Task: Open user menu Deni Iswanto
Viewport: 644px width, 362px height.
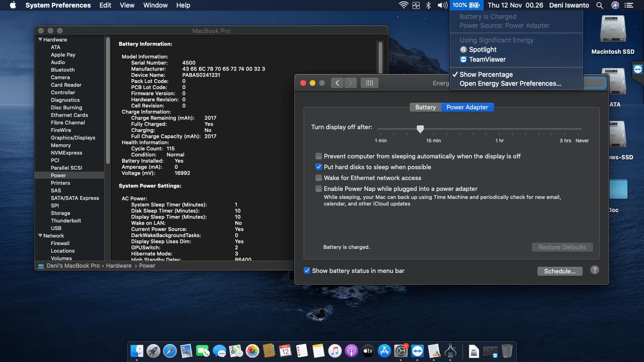Action: [x=569, y=5]
